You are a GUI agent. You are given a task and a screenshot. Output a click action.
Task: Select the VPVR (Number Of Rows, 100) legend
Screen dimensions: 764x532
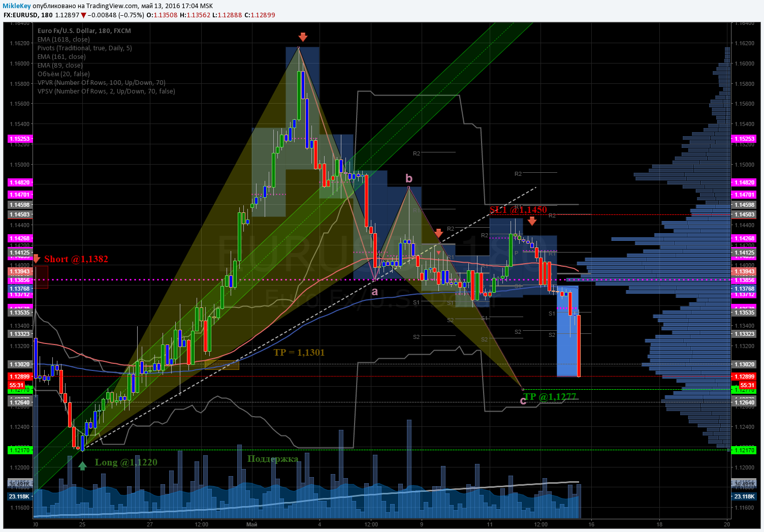coord(102,82)
